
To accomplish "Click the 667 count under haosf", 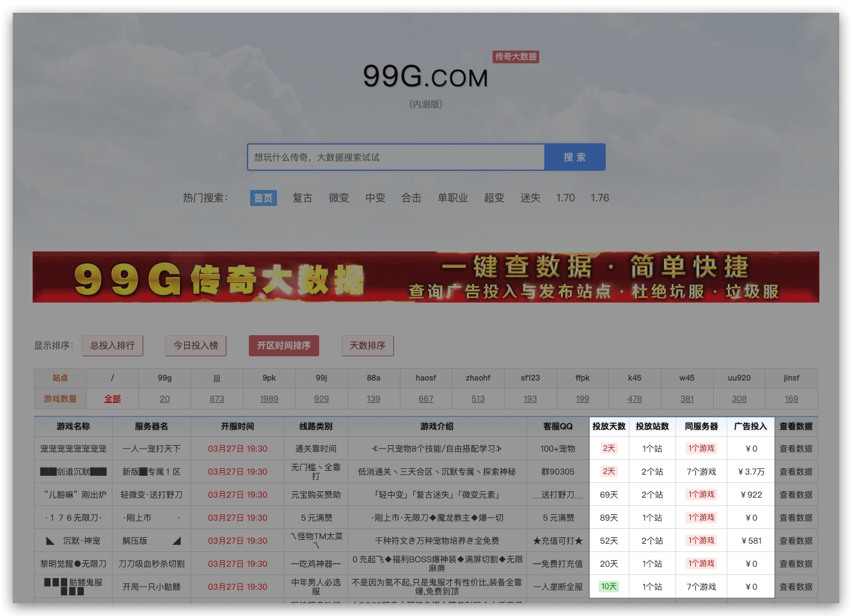I will click(426, 399).
